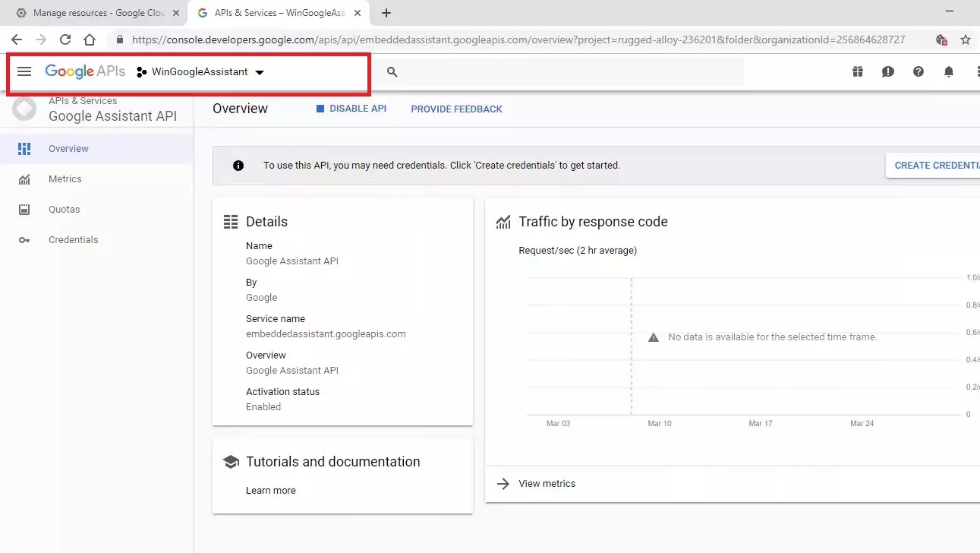This screenshot has width=980, height=553.
Task: Open the help question mark icon
Action: (919, 71)
